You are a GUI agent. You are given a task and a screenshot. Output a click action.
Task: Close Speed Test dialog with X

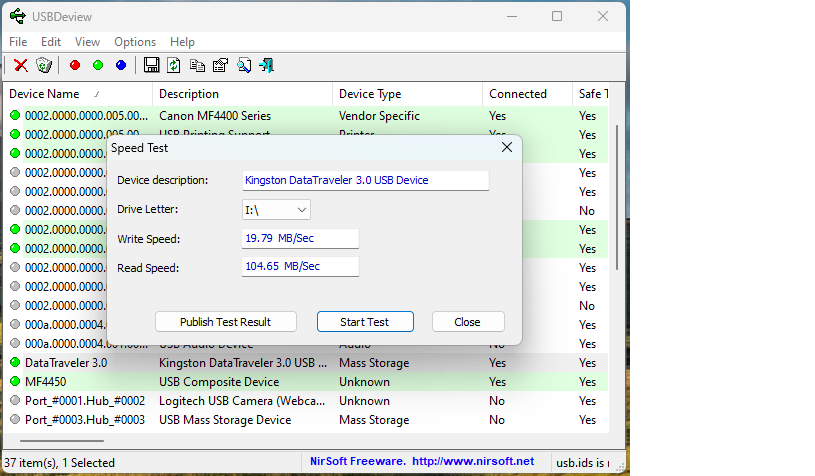pyautogui.click(x=507, y=148)
